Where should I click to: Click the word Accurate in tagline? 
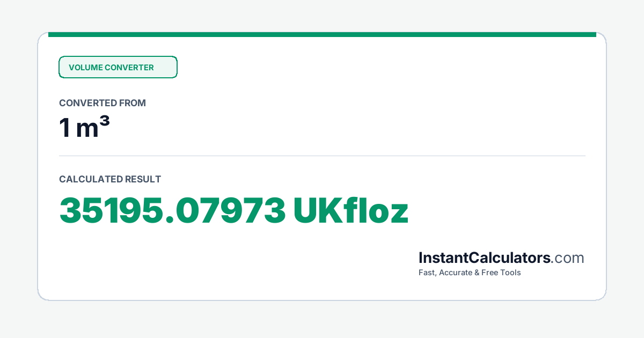click(456, 273)
